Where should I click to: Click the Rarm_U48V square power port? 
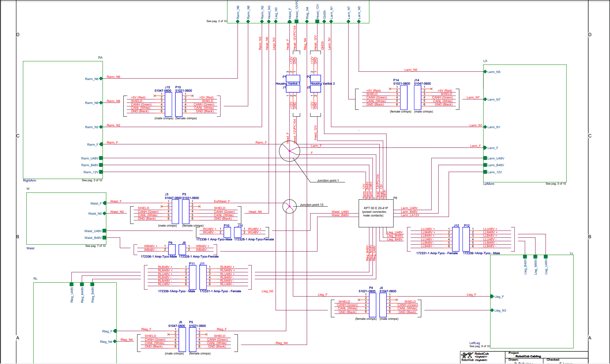click(101, 158)
